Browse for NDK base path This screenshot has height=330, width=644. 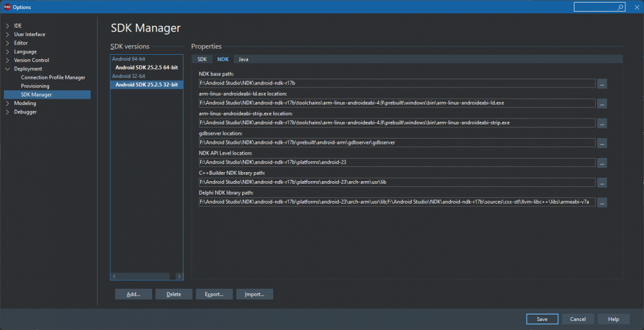602,83
